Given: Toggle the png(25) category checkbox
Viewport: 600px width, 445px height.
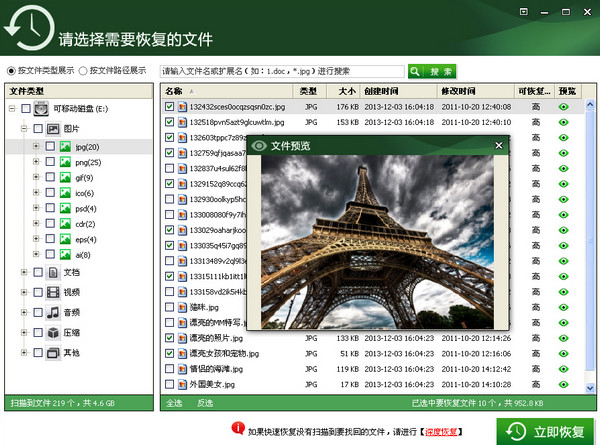Looking at the screenshot, I should 50,161.
